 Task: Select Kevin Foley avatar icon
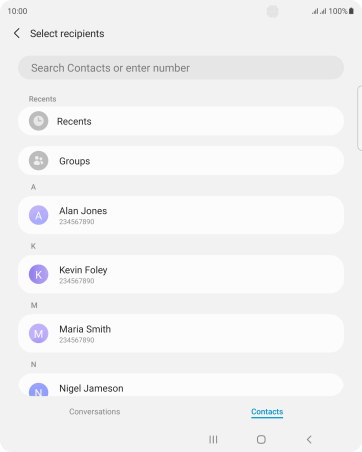pos(39,274)
